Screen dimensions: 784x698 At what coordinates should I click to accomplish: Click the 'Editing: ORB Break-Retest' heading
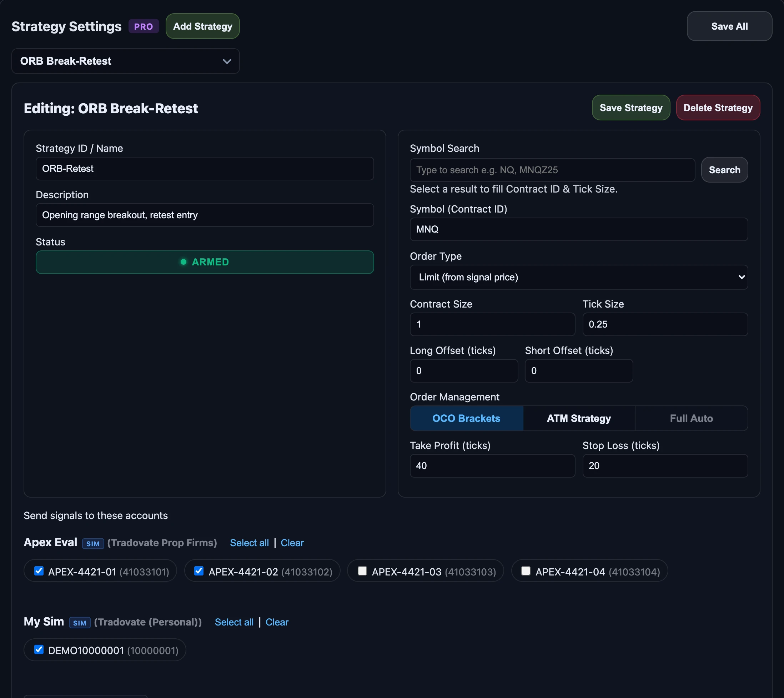[x=111, y=109]
